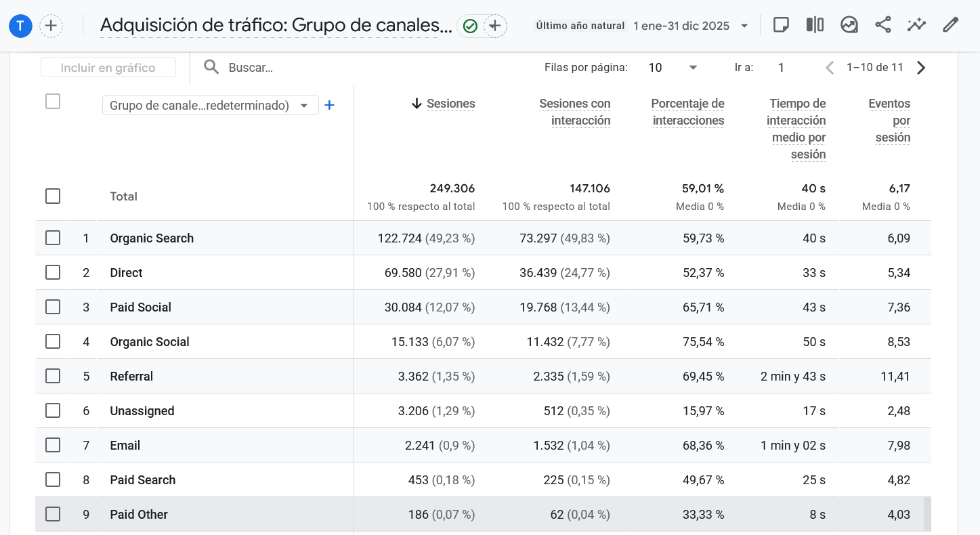Image resolution: width=980 pixels, height=535 pixels.
Task: Click the pencil edit report icon
Action: point(950,26)
